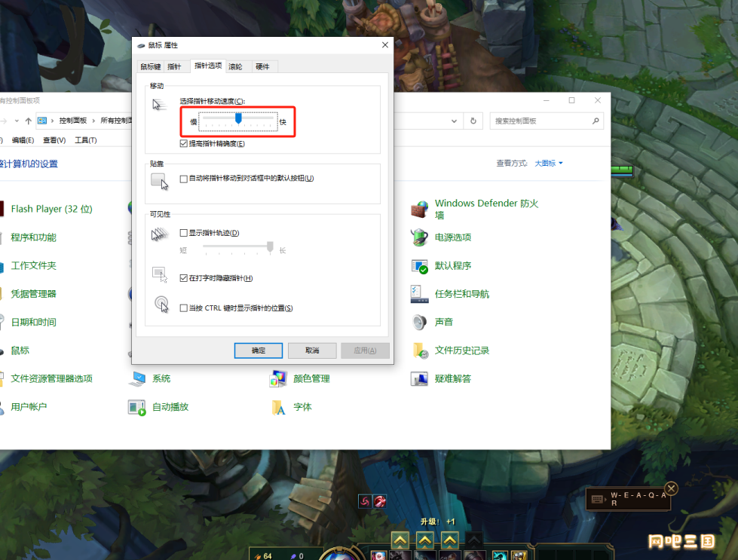Click the rightmost gold level-up arrow in game
This screenshot has height=560, width=738.
450,540
